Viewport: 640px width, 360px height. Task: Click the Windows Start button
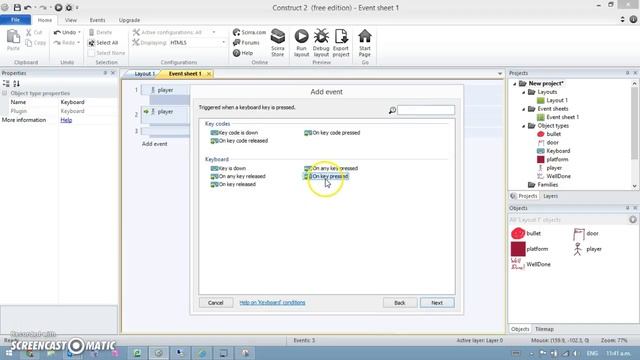[x=9, y=353]
